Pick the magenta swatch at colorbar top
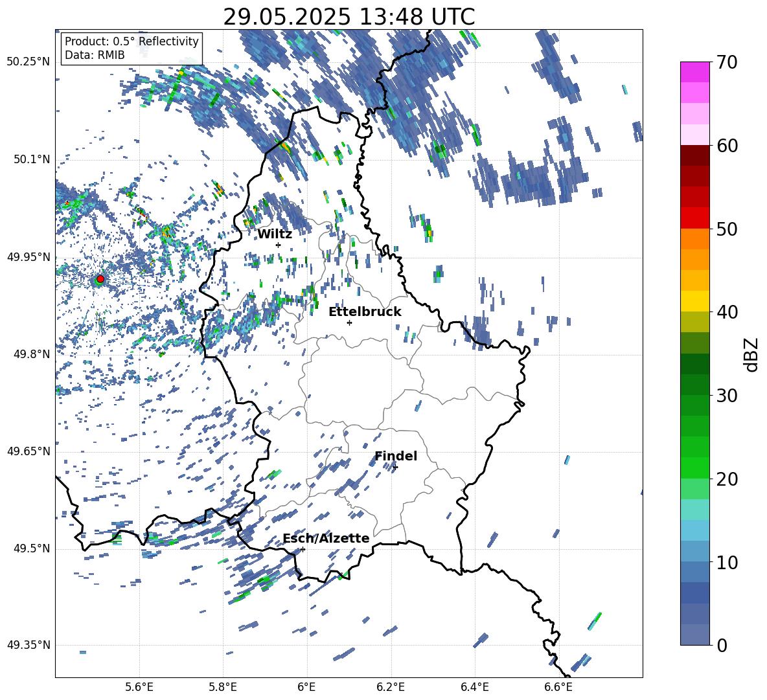 click(694, 72)
